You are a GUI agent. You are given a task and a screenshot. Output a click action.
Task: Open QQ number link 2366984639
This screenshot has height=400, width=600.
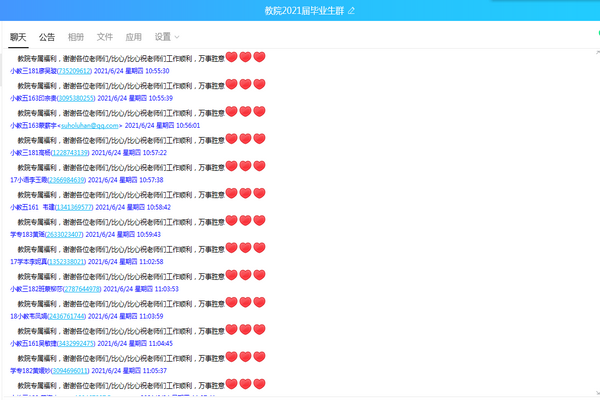tap(68, 180)
